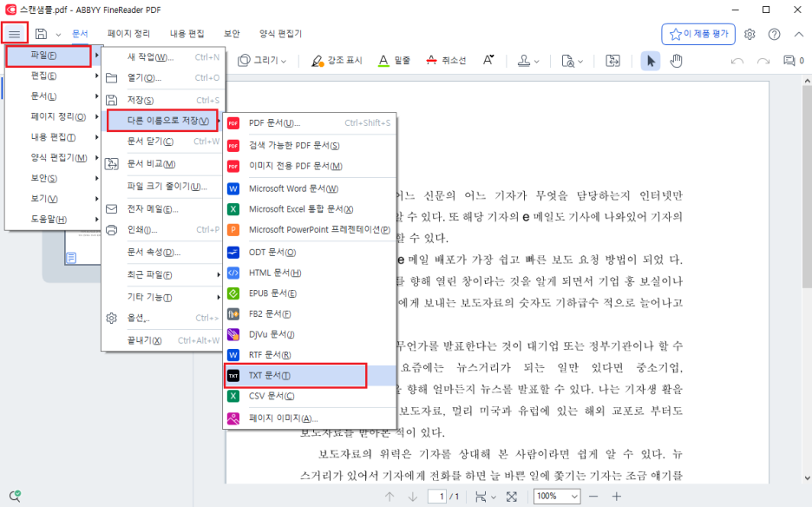
Task: Open the 보기(V) submenu
Action: click(x=52, y=199)
